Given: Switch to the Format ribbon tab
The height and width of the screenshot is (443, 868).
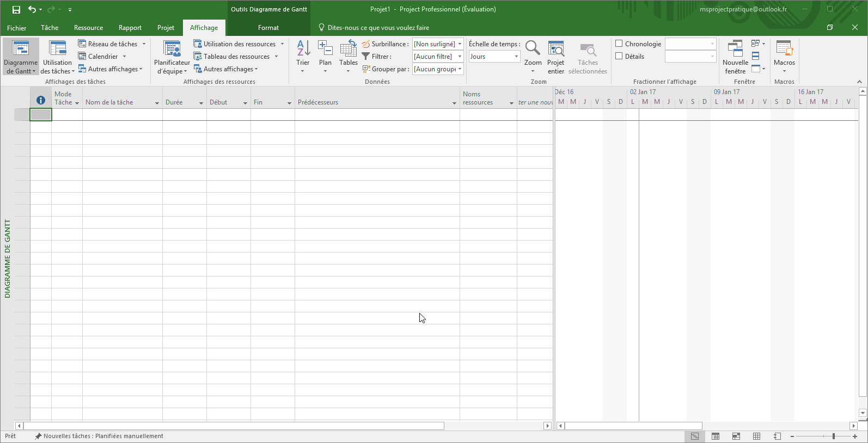Looking at the screenshot, I should click(268, 28).
